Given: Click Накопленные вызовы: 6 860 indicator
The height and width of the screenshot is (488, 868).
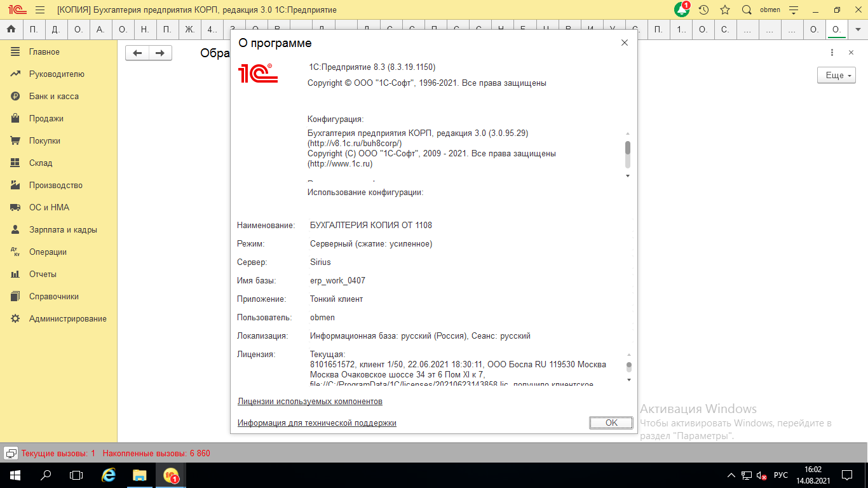Looking at the screenshot, I should pyautogui.click(x=156, y=454).
